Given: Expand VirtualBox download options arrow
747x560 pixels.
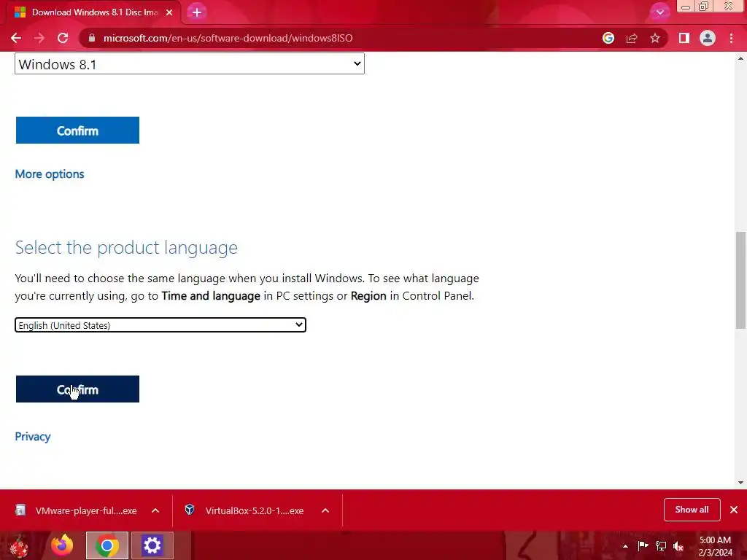Looking at the screenshot, I should pos(325,510).
